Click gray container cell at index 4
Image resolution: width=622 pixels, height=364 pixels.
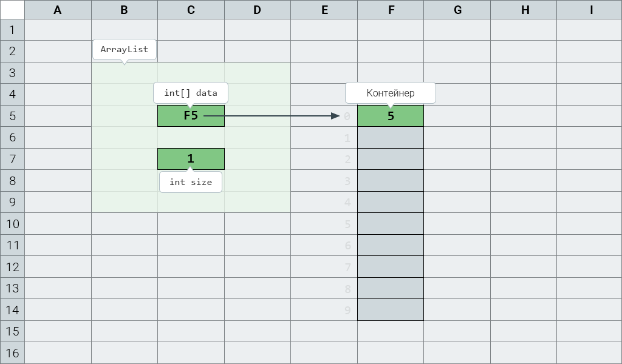391,202
